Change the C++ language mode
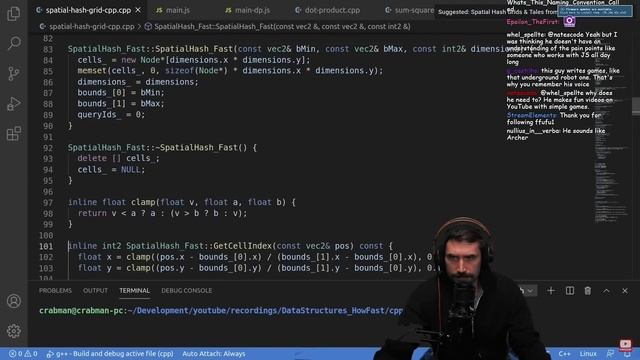Image resolution: width=640 pixels, height=360 pixels. click(564, 354)
